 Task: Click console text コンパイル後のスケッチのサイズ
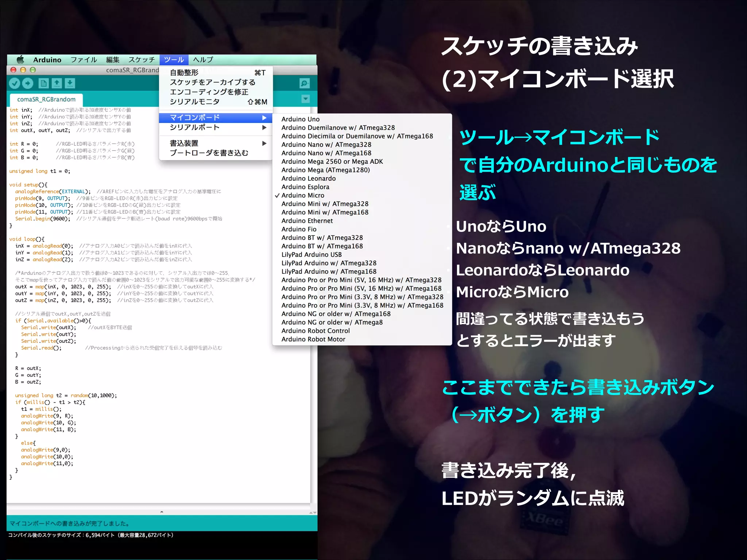point(46,535)
